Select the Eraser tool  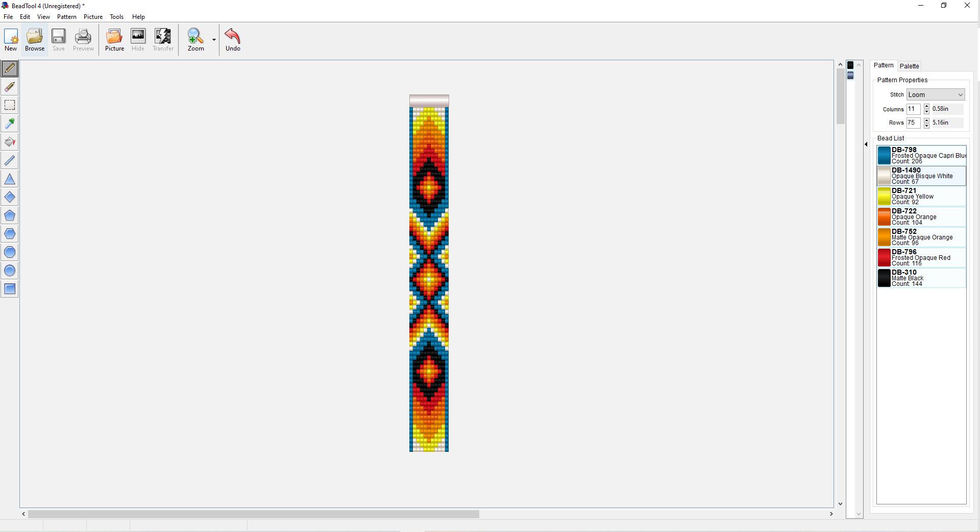coord(10,87)
